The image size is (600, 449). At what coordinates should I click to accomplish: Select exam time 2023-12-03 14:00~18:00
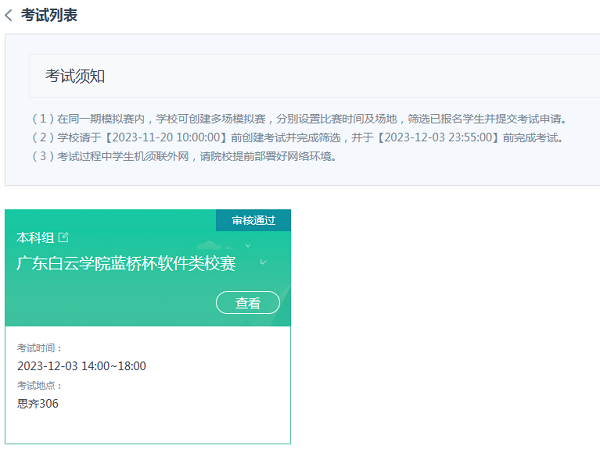click(82, 366)
